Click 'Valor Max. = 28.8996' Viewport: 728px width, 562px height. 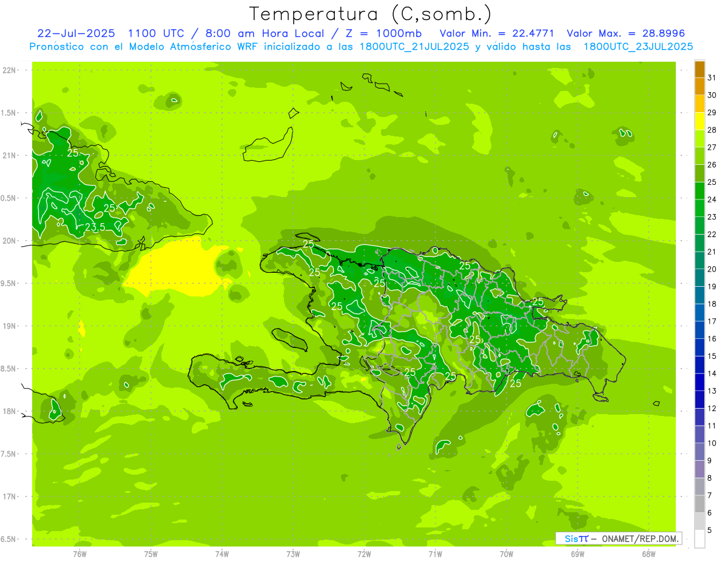pyautogui.click(x=625, y=33)
